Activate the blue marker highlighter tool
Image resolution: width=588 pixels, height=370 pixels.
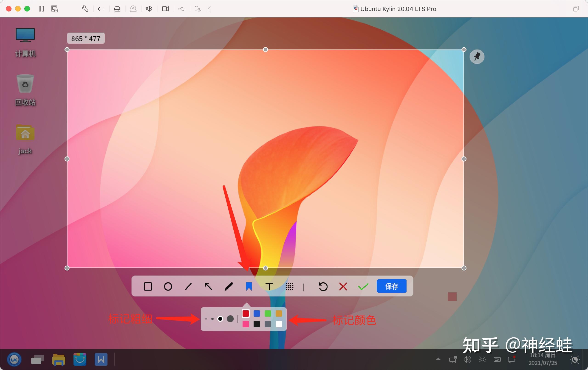point(249,286)
